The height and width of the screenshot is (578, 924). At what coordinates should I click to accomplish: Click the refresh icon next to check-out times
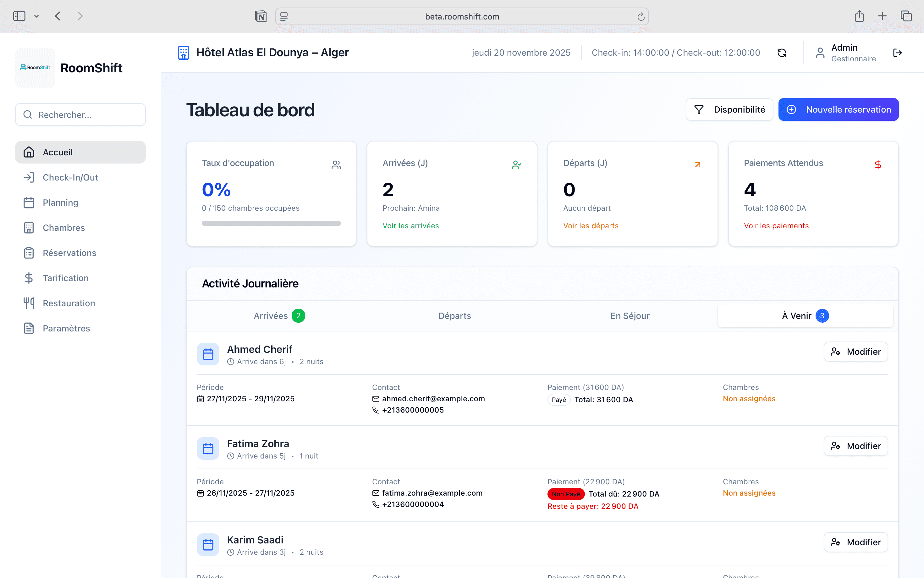click(782, 53)
